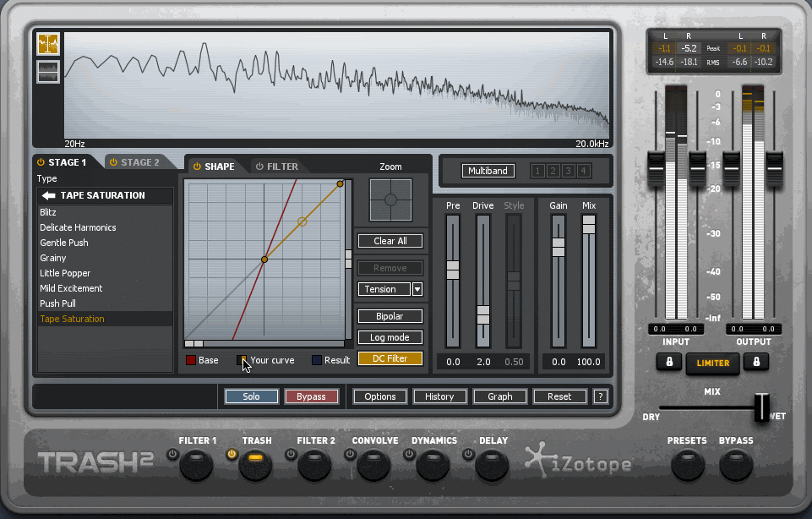Viewport: 812px width, 519px height.
Task: Toggle the Stage 1 power icon
Action: point(41,162)
